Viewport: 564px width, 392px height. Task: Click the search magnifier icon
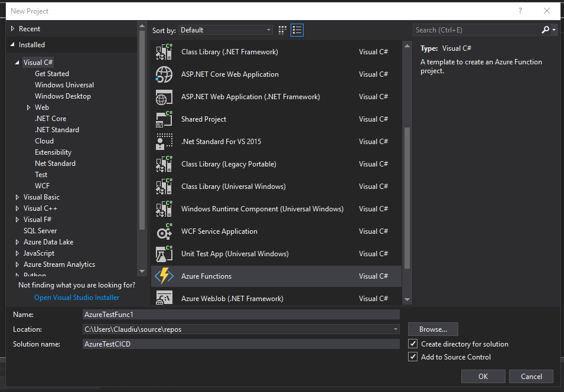545,30
